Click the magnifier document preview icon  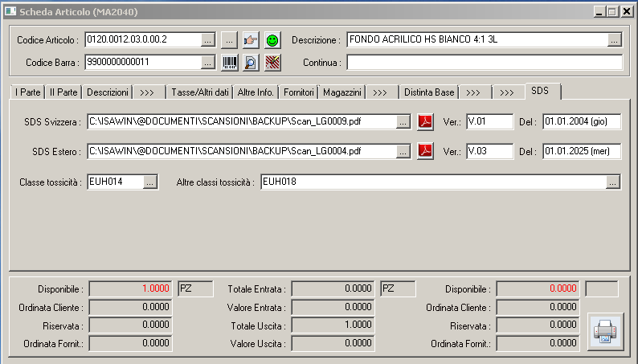[x=251, y=63]
